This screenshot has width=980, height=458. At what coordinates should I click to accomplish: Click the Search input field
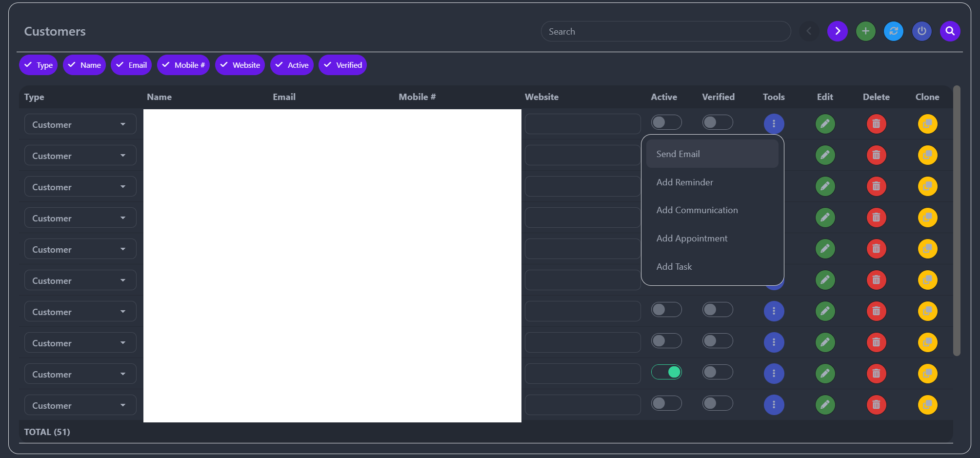(666, 31)
